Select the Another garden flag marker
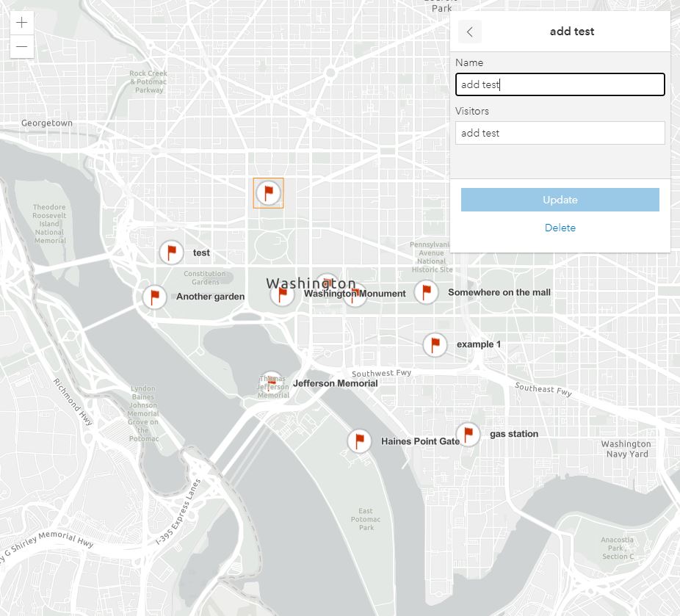The image size is (680, 616). (x=154, y=297)
